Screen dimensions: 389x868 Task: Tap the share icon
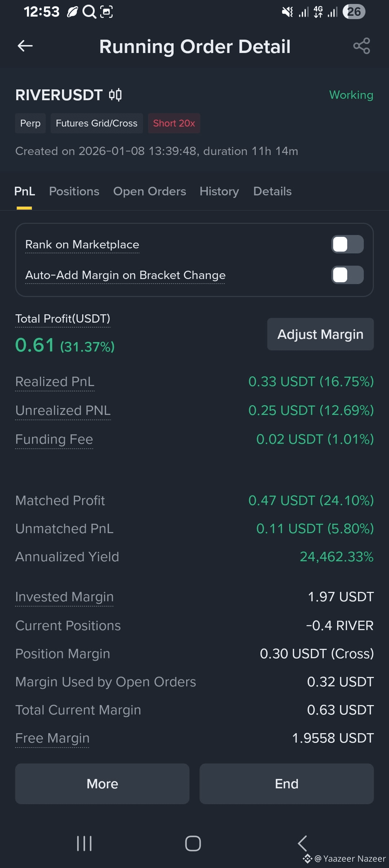362,46
